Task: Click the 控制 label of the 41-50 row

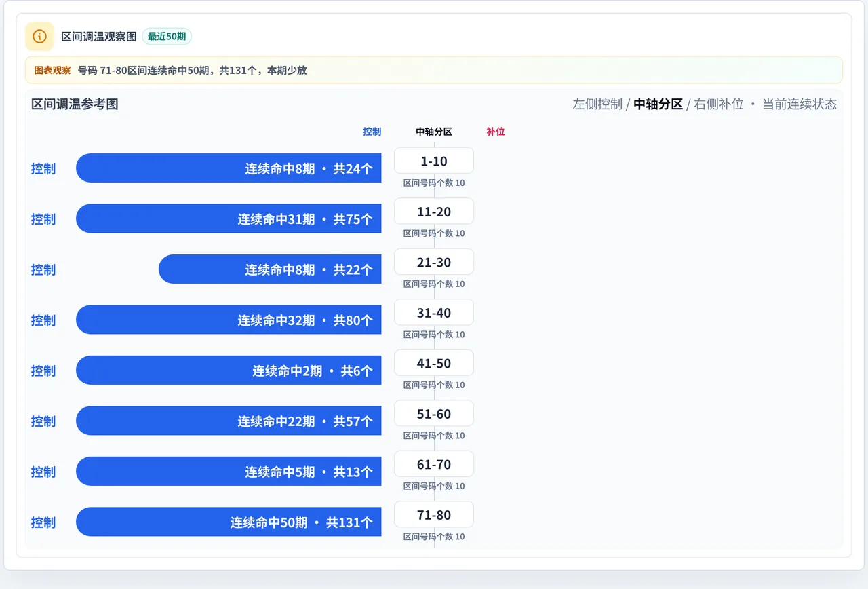Action: tap(43, 370)
